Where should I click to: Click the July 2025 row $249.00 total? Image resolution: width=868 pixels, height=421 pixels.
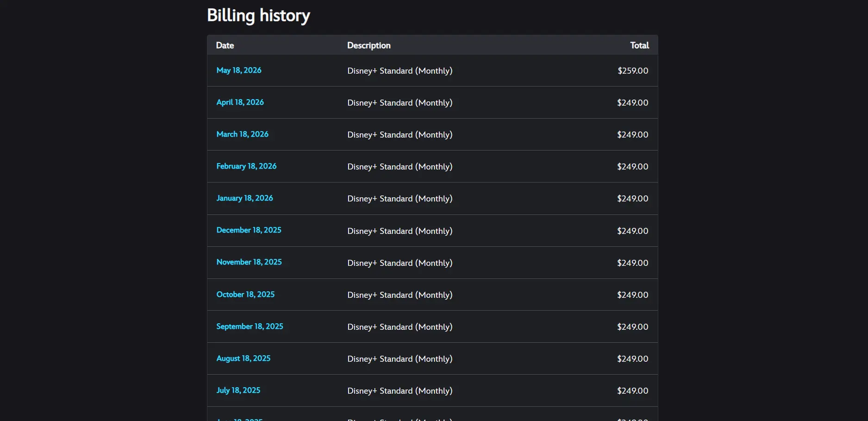click(x=633, y=391)
